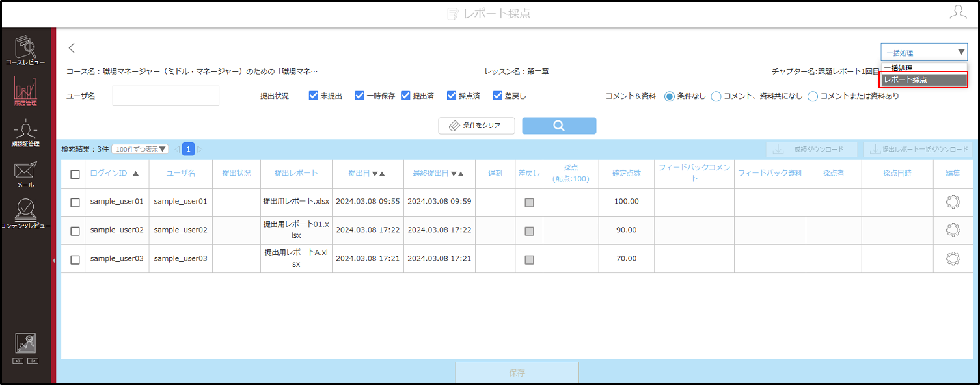The width and height of the screenshot is (980, 385).
Task: Collapse the sidebar using the edge handle
Action: point(53,260)
